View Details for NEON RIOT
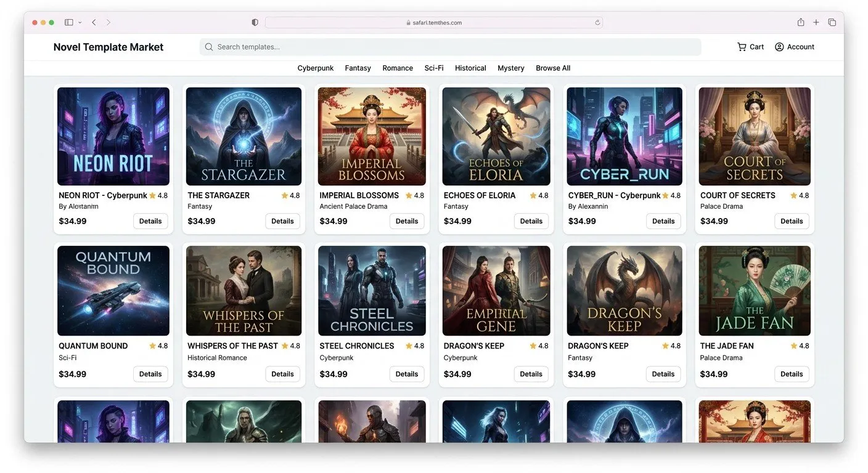The image size is (868, 473). [x=150, y=221]
